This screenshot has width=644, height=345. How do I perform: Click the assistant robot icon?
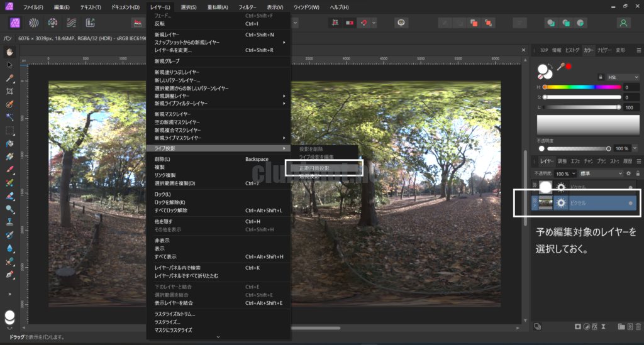pos(401,23)
